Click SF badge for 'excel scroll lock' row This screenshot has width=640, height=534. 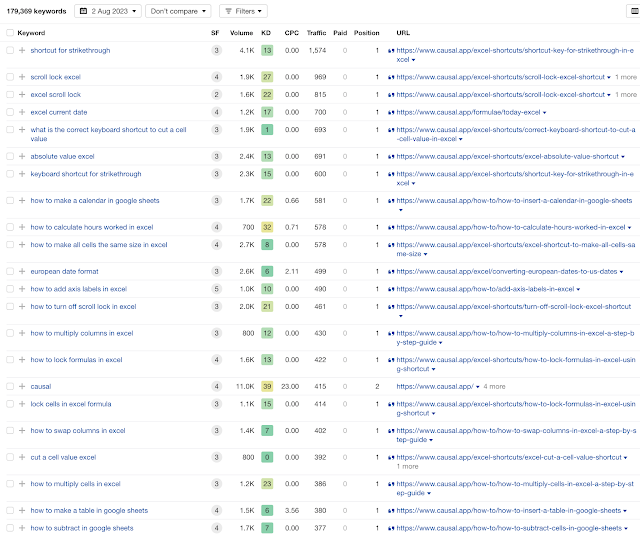point(216,94)
